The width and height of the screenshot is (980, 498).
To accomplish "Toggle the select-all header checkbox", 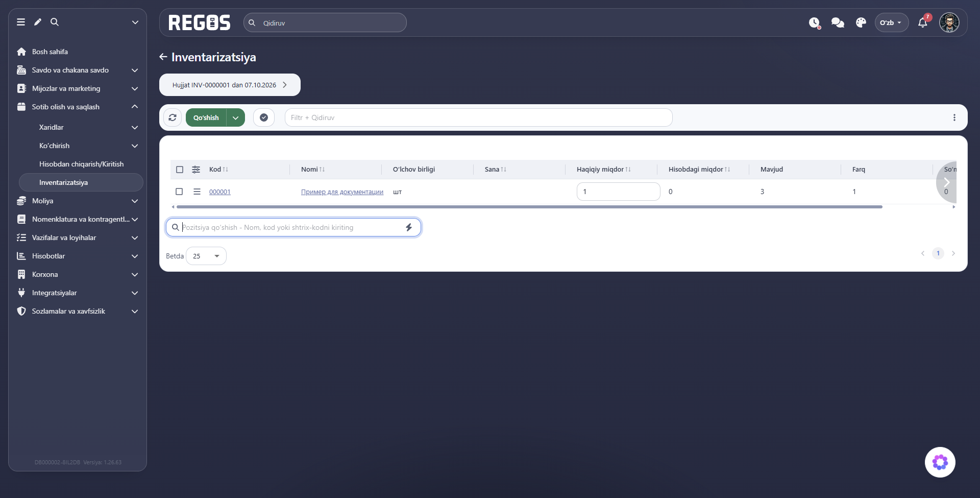I will click(x=180, y=170).
